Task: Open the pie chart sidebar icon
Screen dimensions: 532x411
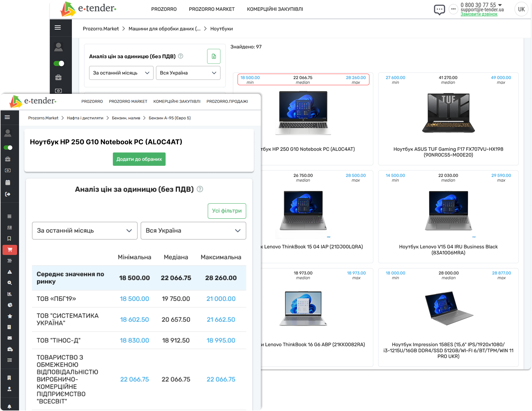Action: pyautogui.click(x=10, y=305)
